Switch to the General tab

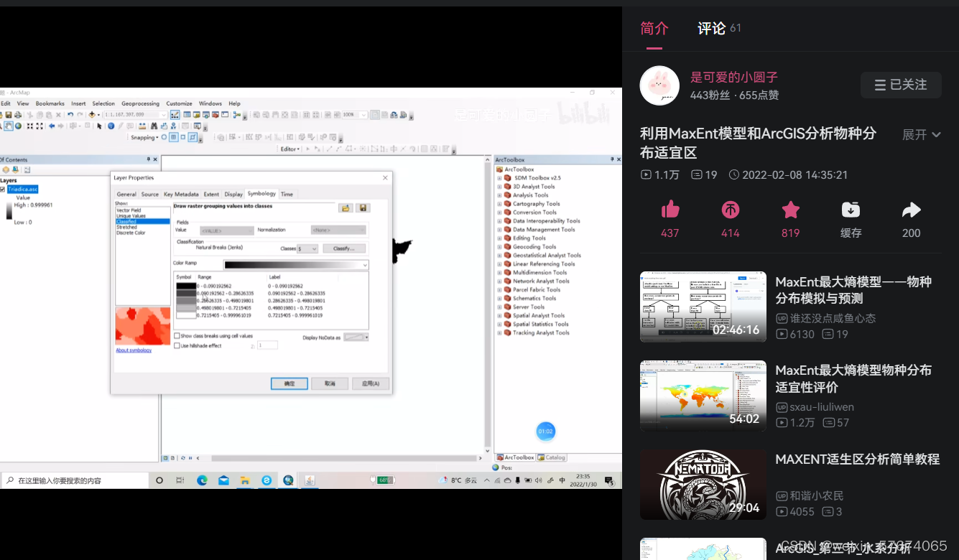click(126, 195)
